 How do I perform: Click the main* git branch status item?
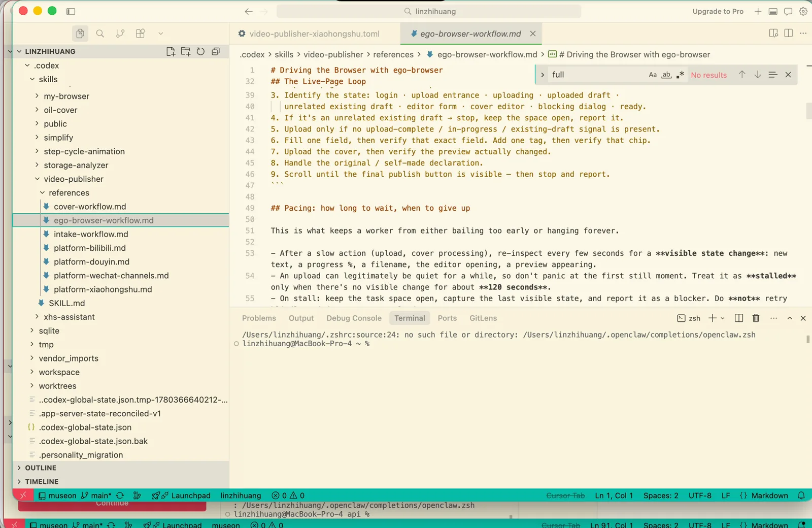pyautogui.click(x=96, y=496)
